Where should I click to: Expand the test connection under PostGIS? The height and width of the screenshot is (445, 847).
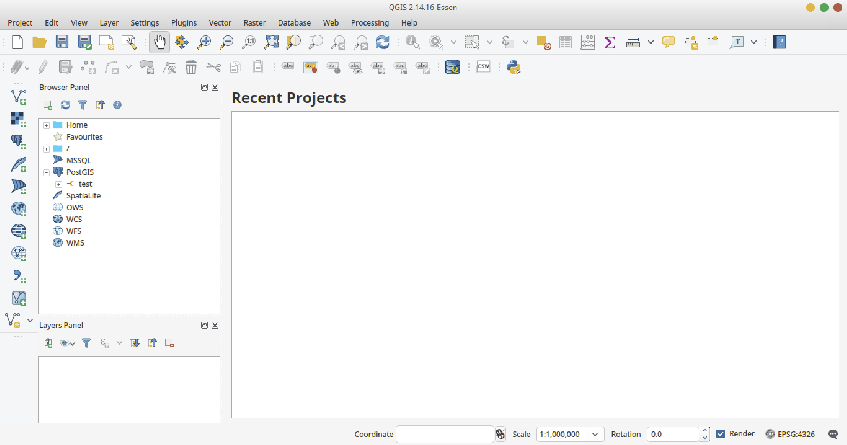58,184
